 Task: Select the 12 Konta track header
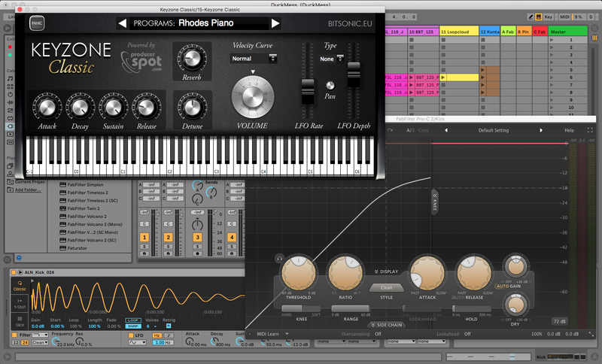(490, 32)
